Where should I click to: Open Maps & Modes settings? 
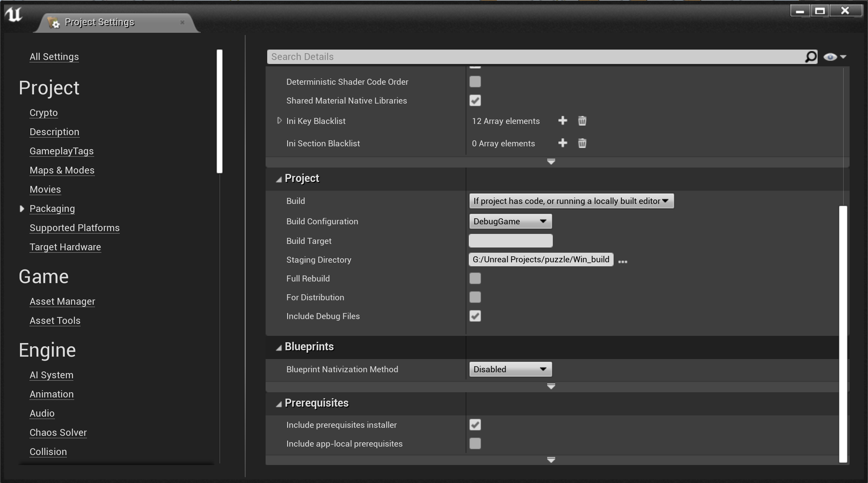tap(62, 170)
